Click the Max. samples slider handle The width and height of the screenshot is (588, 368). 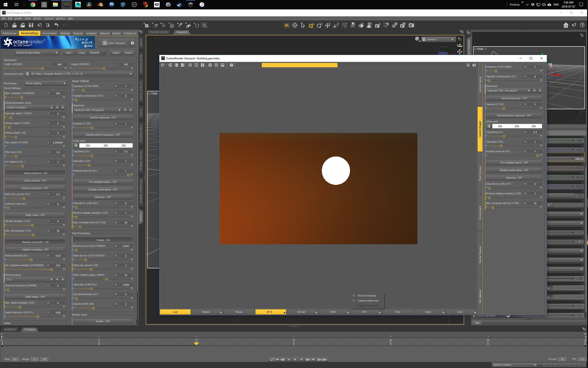[x=22, y=98]
